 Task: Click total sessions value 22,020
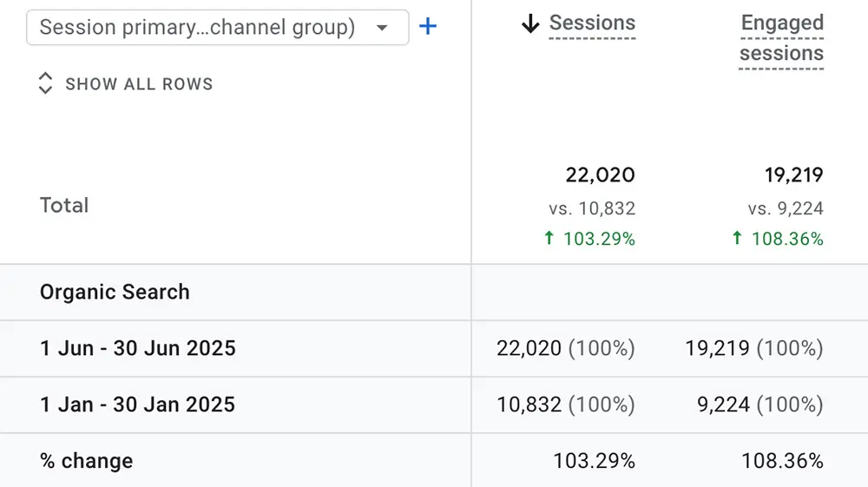pyautogui.click(x=600, y=174)
